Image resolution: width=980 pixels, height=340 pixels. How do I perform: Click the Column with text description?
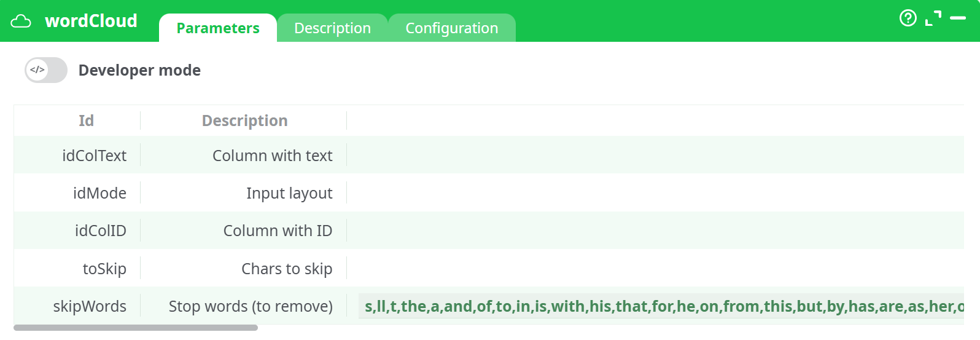click(272, 156)
